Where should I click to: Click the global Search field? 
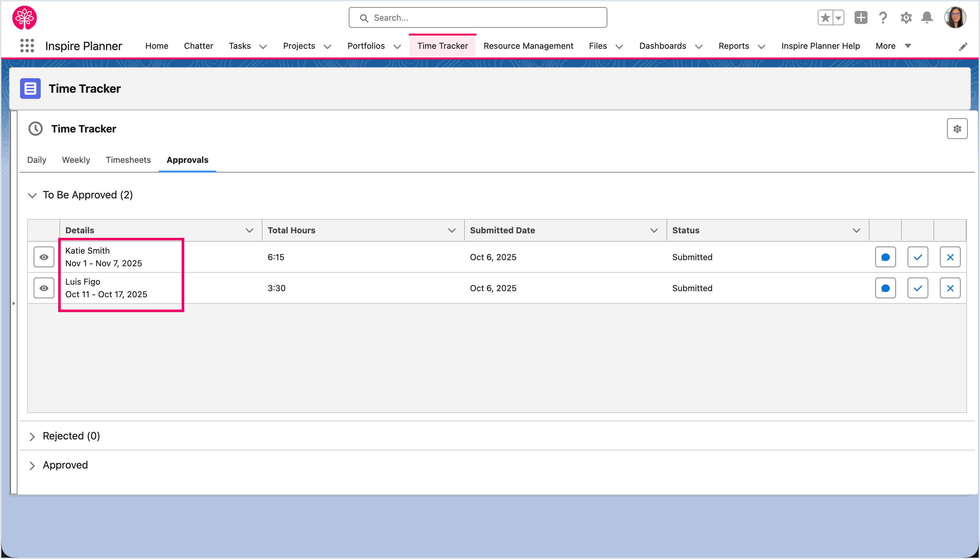[477, 18]
